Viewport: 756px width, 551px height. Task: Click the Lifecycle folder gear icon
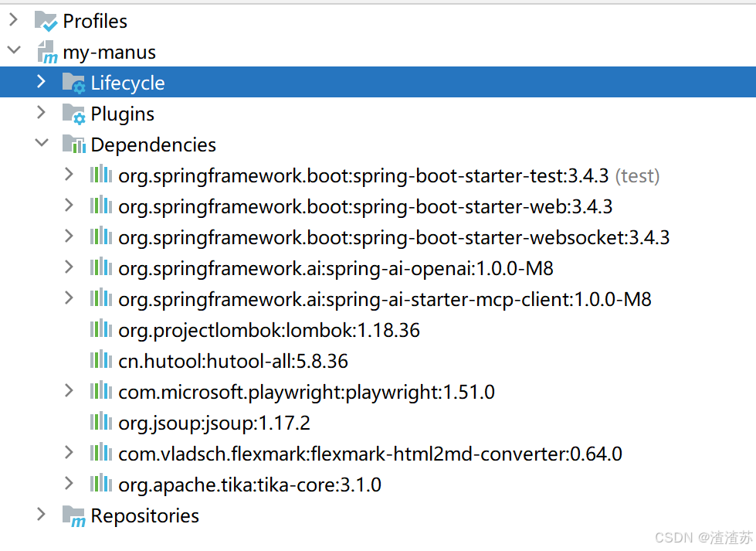(x=74, y=83)
